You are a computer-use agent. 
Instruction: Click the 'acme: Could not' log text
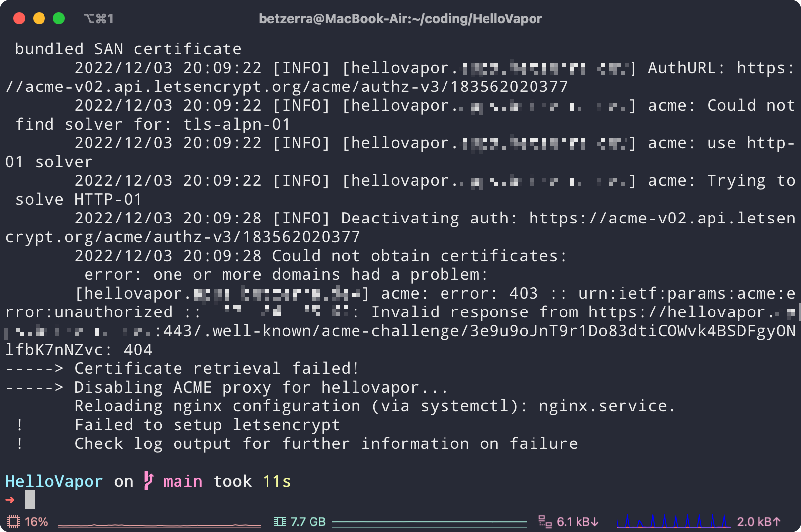pos(722,105)
